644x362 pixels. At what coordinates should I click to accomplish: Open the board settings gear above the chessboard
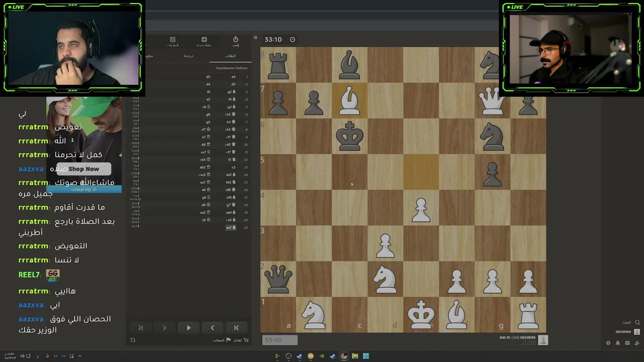[x=255, y=38]
